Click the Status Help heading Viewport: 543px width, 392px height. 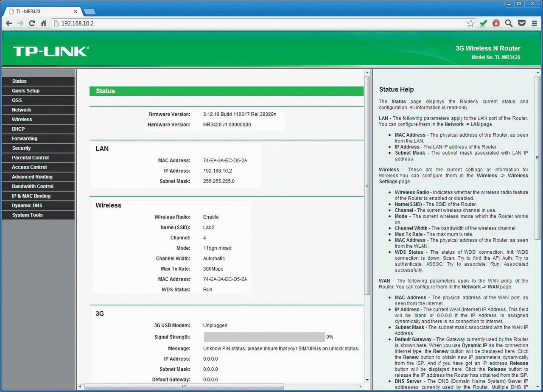396,90
